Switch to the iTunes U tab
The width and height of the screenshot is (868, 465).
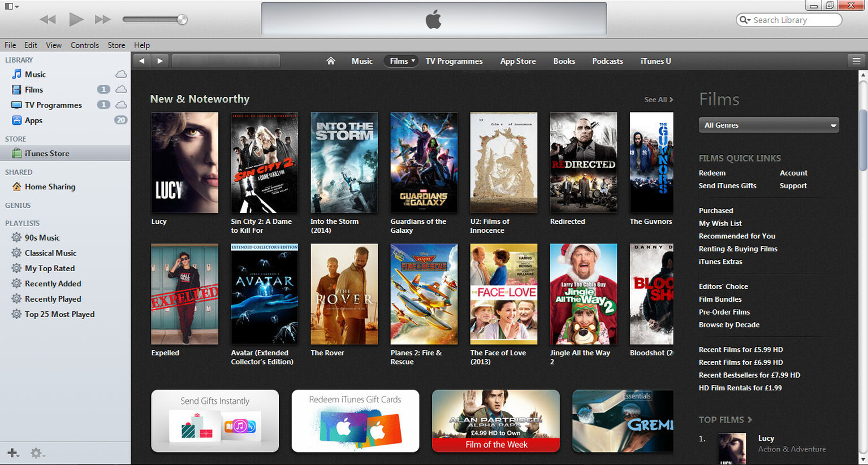pos(656,61)
